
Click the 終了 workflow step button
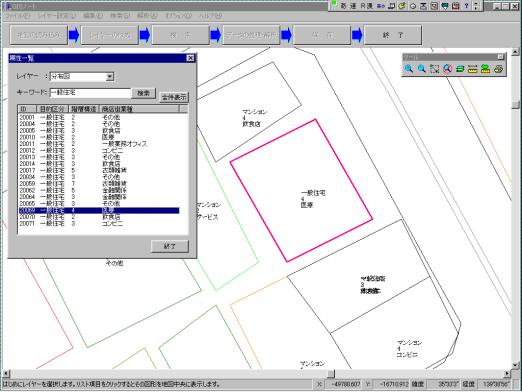coord(393,35)
